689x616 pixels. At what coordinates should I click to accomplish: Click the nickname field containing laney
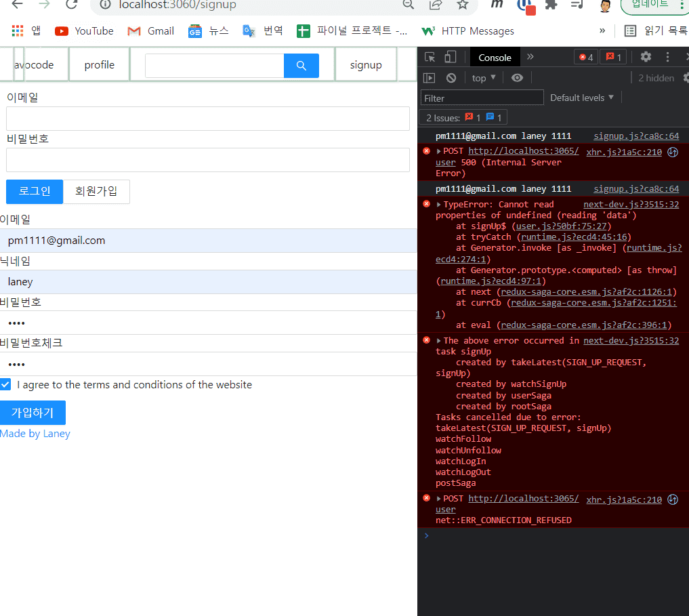(208, 282)
